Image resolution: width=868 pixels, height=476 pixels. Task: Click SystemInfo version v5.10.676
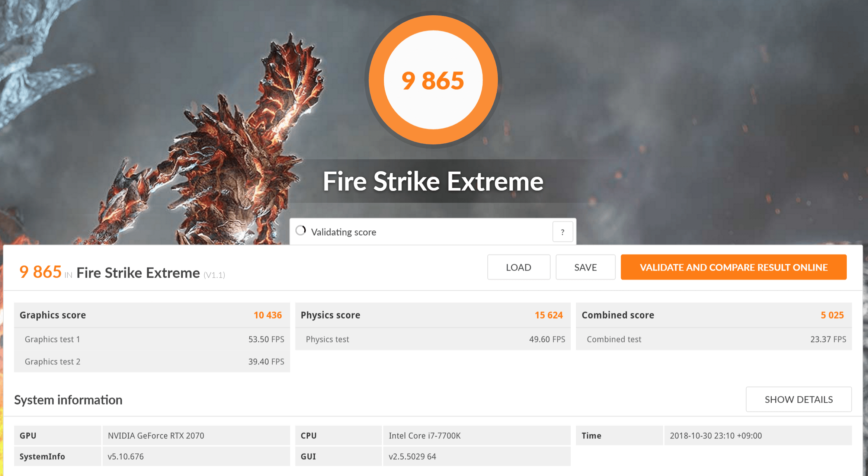[125, 457]
